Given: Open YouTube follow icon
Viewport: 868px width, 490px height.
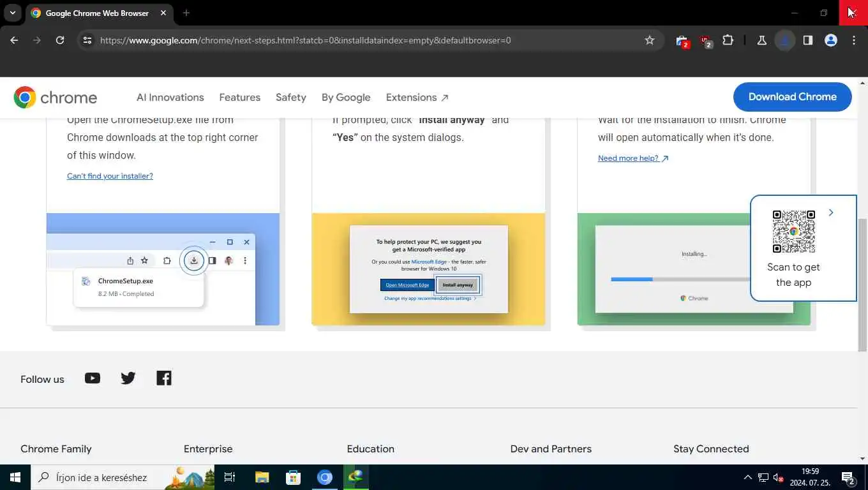Looking at the screenshot, I should click(x=93, y=378).
